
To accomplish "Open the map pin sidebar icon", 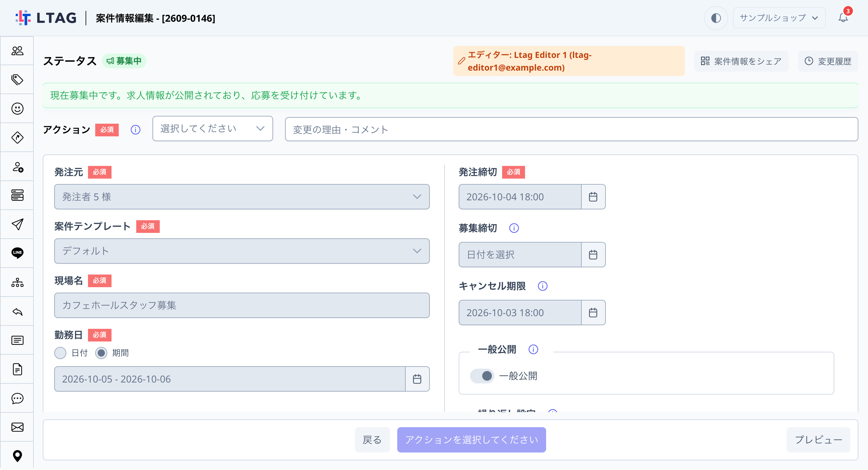I will (17, 456).
